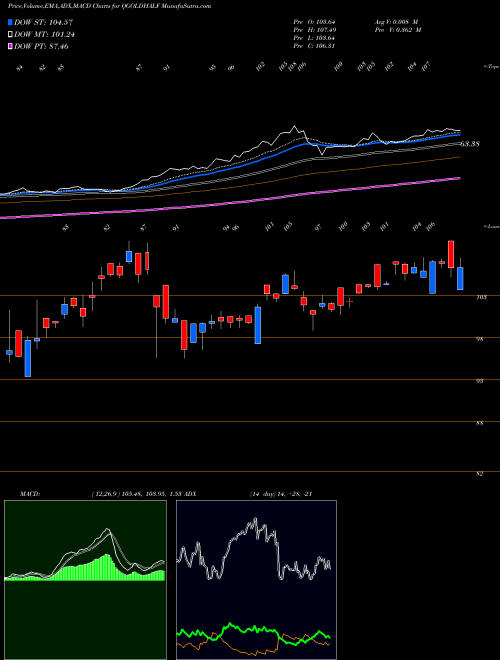Click the 'MACD:' indicator label
The image size is (500, 660).
point(29,494)
